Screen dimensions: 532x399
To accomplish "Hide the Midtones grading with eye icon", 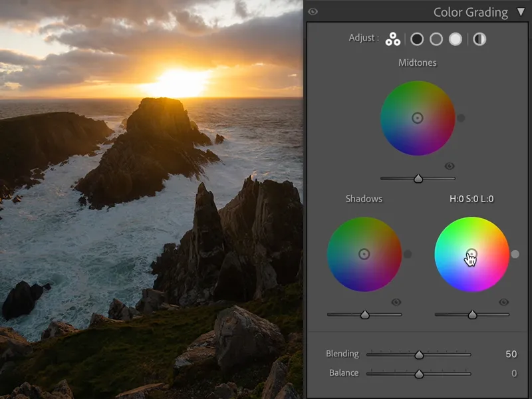I will pos(450,166).
